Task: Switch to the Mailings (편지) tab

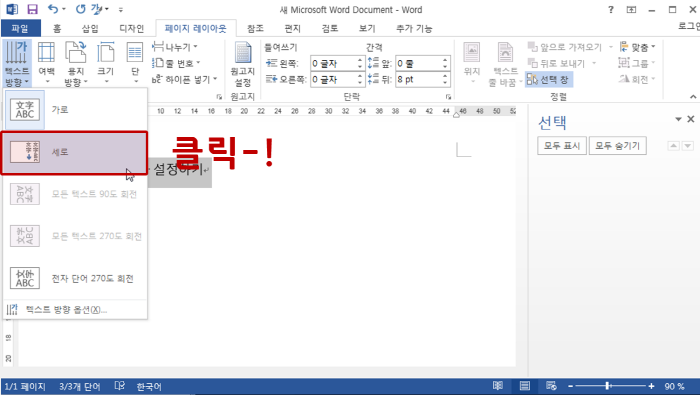Action: pos(292,29)
